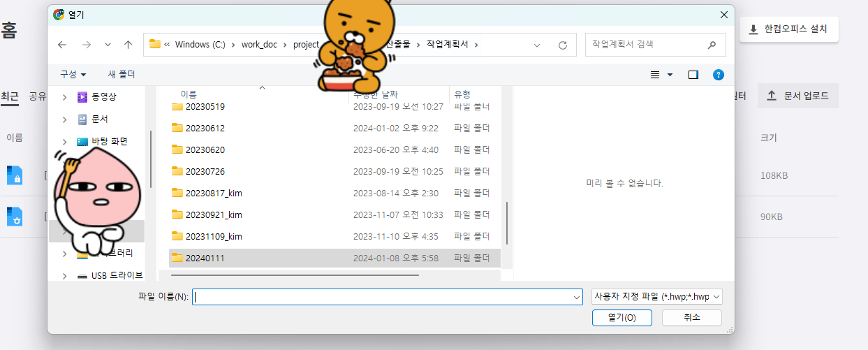Open the 최근 tab in background page
868x350 pixels.
(10, 96)
